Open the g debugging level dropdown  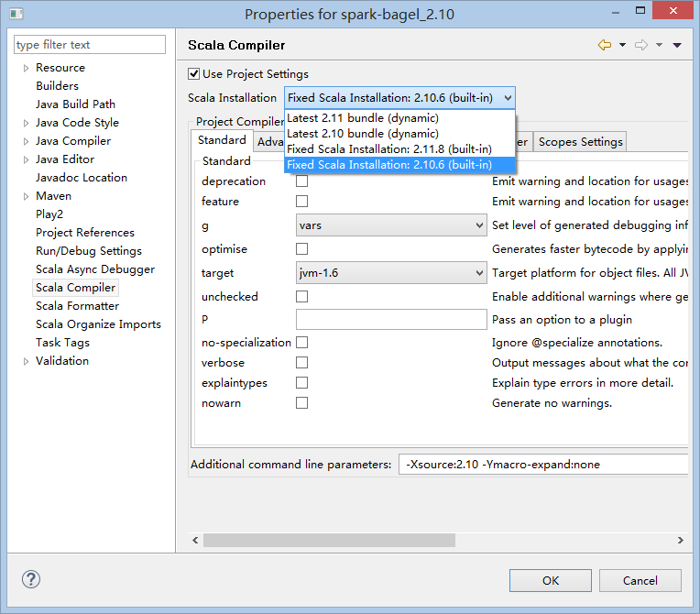coord(391,225)
